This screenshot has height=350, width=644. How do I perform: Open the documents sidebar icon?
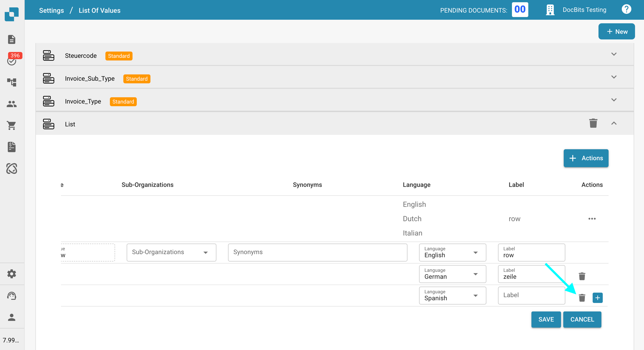(x=11, y=39)
